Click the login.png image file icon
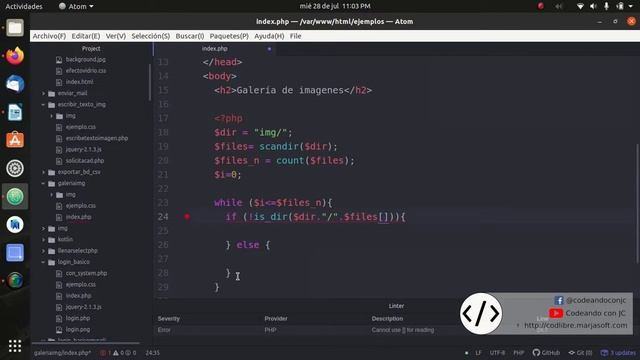Screen dimensions: 640x360 point(59,329)
